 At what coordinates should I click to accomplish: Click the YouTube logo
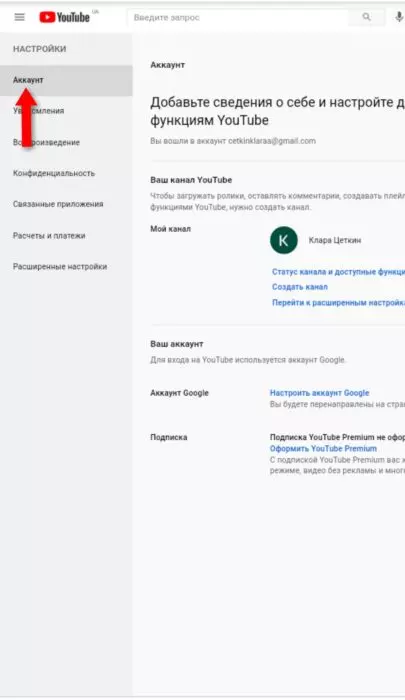65,17
